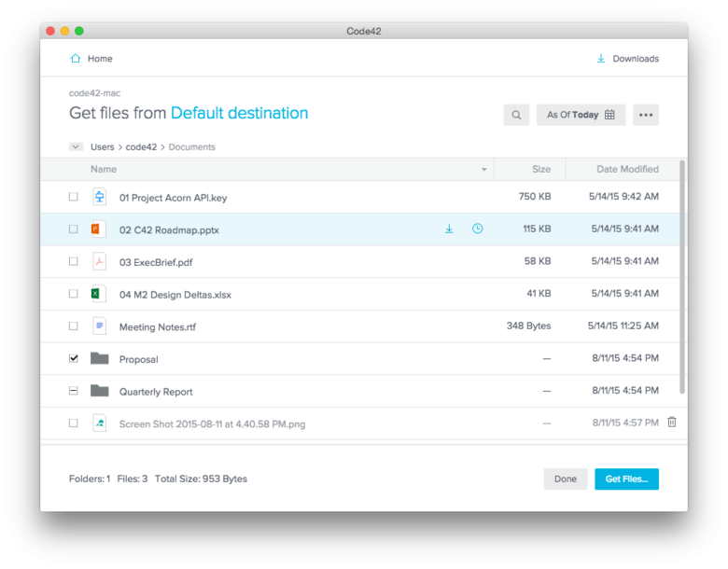
Task: Click the 5/14/15 11:25 AM date
Action: 623,326
